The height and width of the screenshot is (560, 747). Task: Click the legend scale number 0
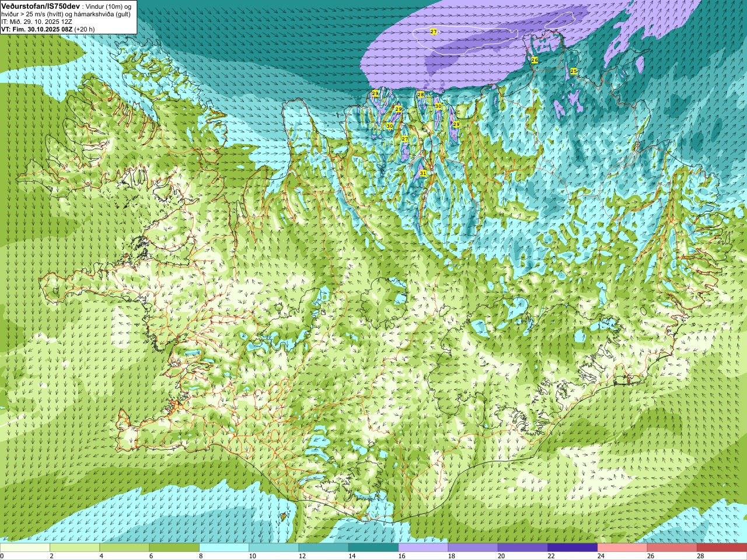[2, 556]
